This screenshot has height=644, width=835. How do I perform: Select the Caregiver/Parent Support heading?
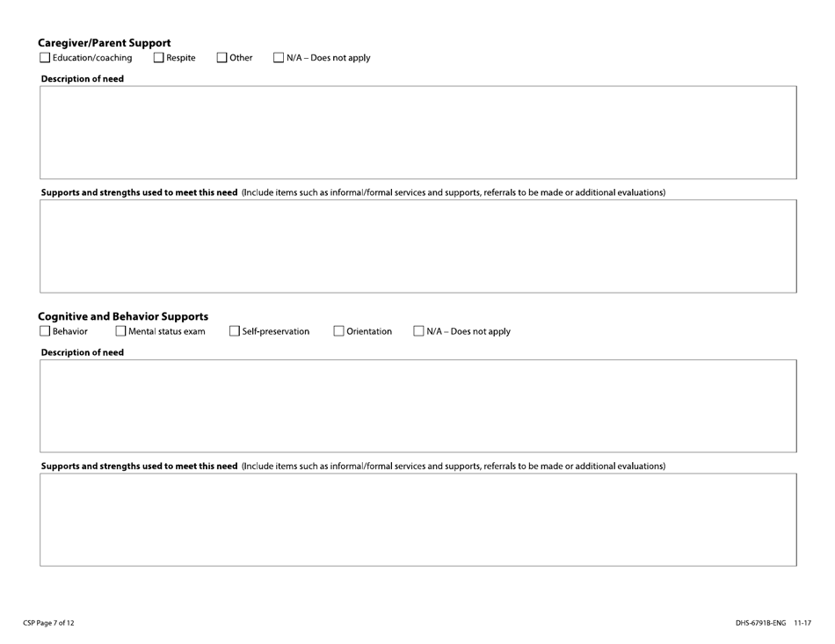coord(104,42)
